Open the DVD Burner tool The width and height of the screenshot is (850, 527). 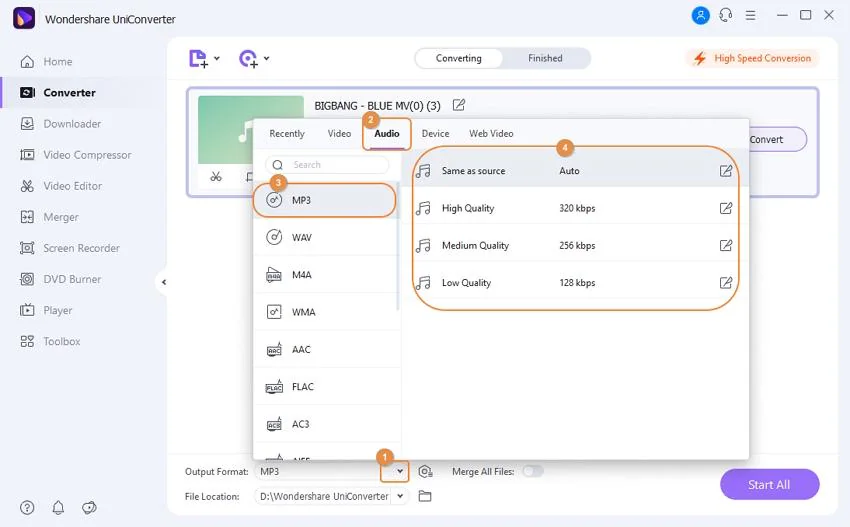60,279
